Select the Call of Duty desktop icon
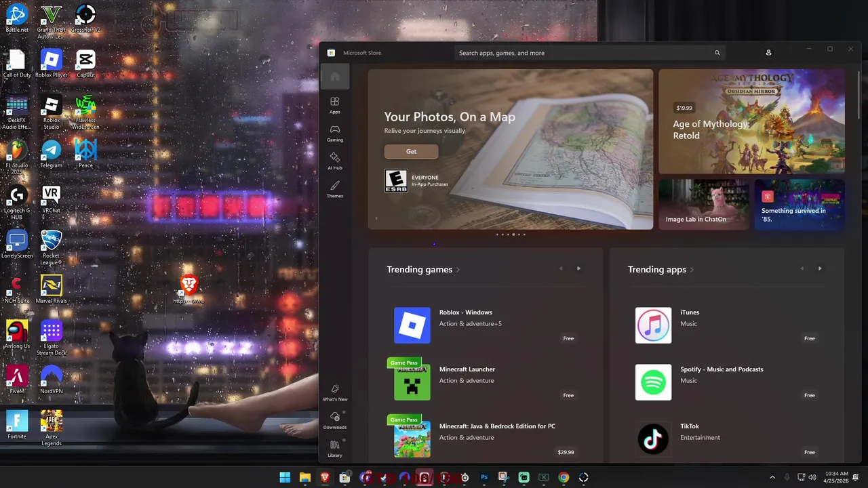 (x=17, y=64)
